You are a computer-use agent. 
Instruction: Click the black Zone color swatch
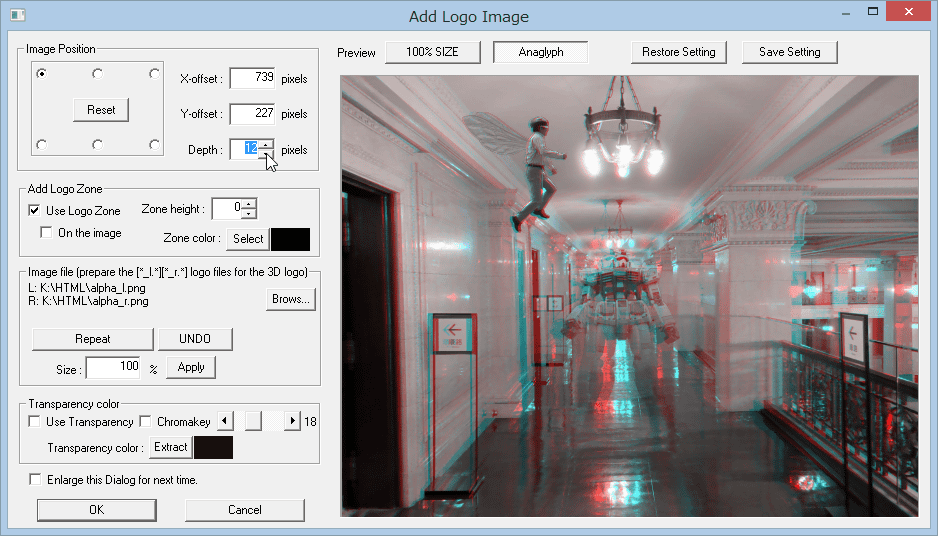(291, 239)
